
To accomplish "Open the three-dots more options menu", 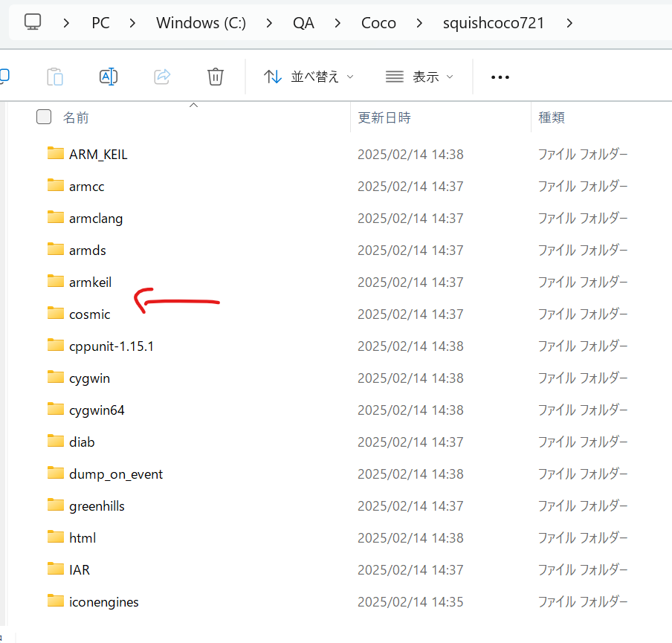I will click(500, 77).
